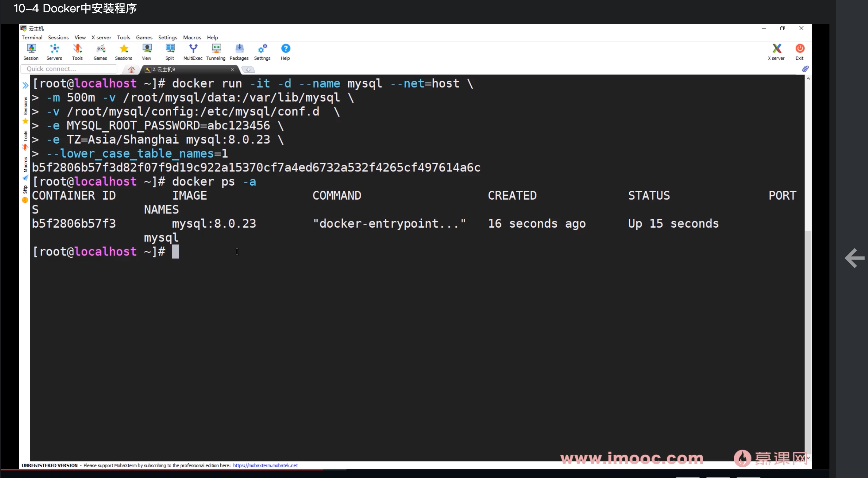Open the new tab button
The image size is (868, 478).
pos(248,70)
